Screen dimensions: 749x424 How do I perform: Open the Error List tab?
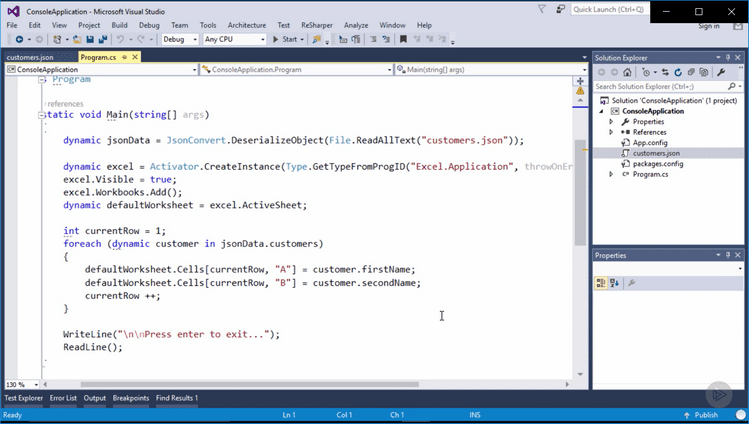[x=63, y=398]
